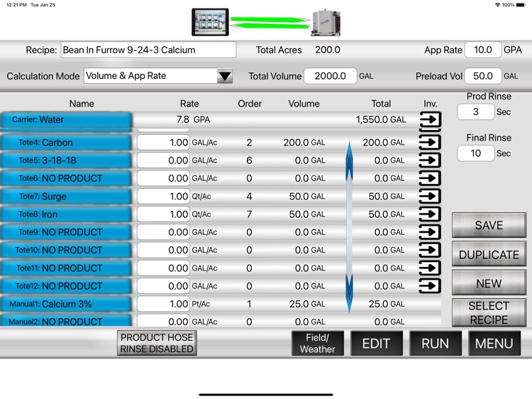Select the Carrier: Water product button
The image size is (532, 399).
tap(66, 120)
